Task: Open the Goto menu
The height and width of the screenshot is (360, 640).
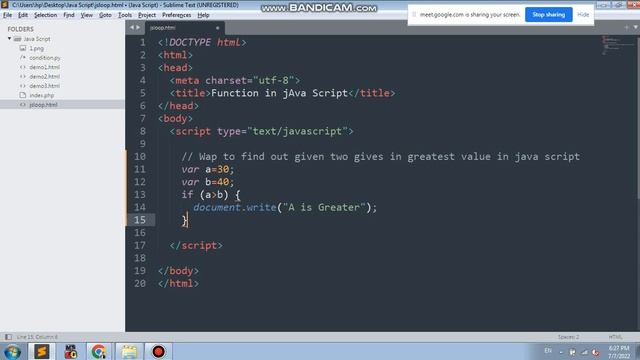Action: pos(105,15)
